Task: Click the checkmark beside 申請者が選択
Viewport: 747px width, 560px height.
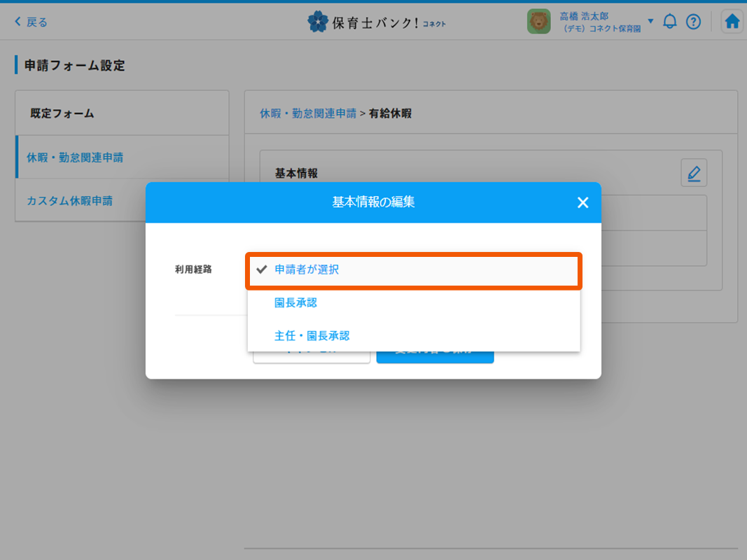Action: coord(262,269)
